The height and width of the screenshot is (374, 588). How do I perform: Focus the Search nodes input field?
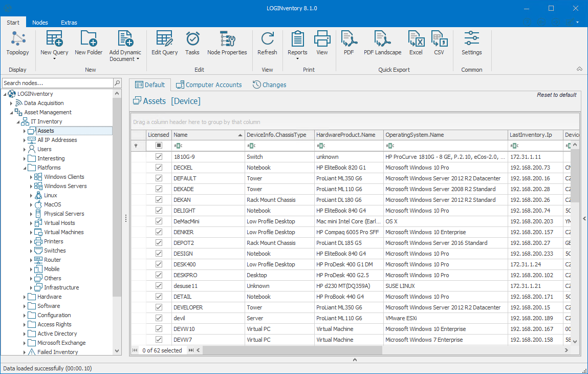tap(57, 83)
